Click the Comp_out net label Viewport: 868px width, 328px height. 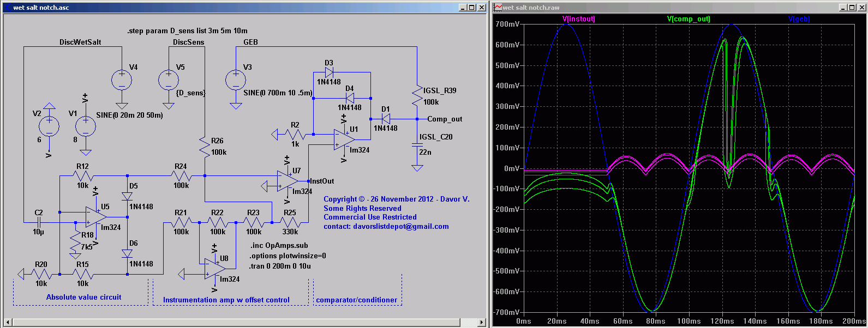445,119
